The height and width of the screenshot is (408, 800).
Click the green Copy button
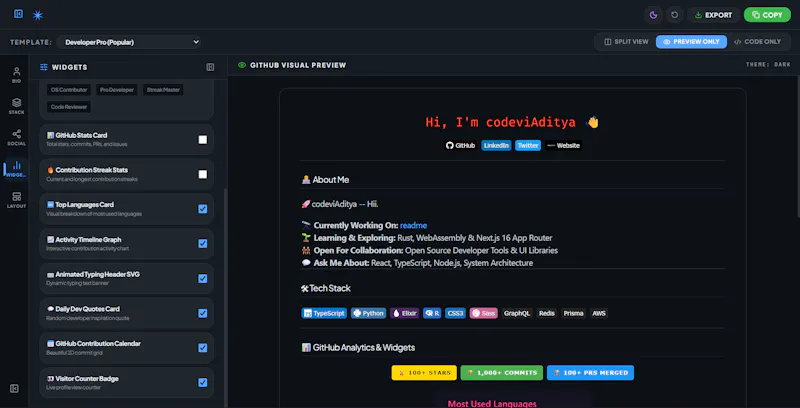pos(767,15)
